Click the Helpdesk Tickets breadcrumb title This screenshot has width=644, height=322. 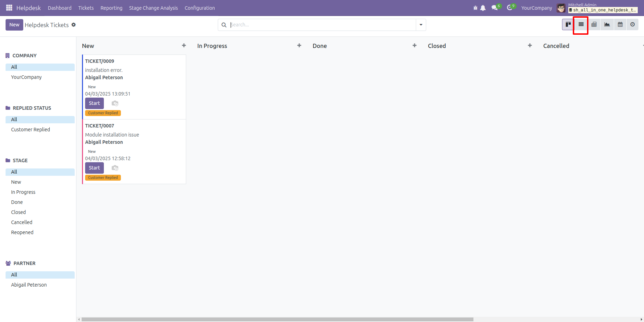click(x=47, y=25)
